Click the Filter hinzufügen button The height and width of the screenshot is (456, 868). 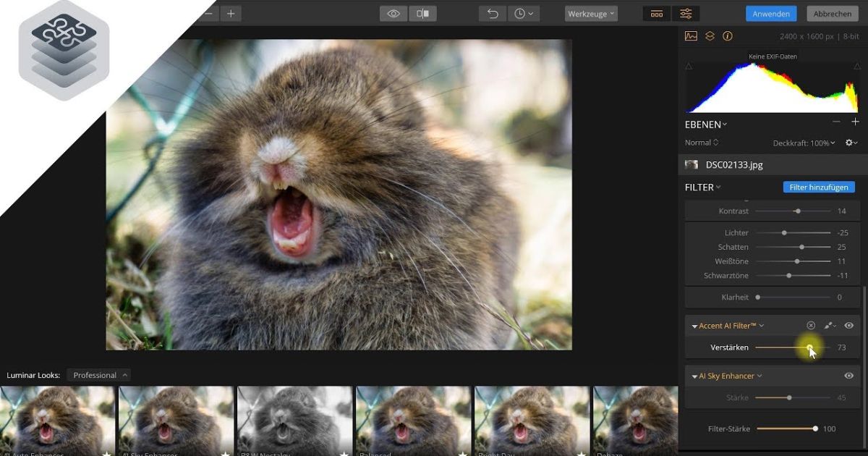pyautogui.click(x=819, y=187)
